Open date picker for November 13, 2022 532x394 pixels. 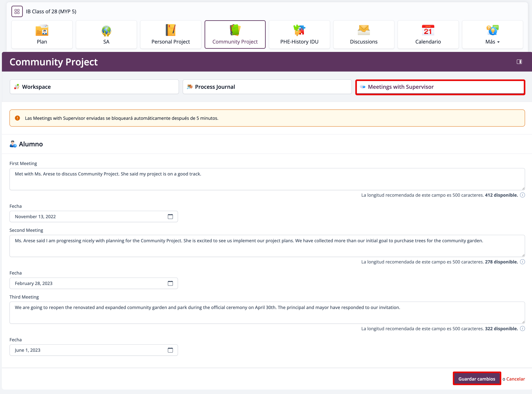click(x=170, y=217)
